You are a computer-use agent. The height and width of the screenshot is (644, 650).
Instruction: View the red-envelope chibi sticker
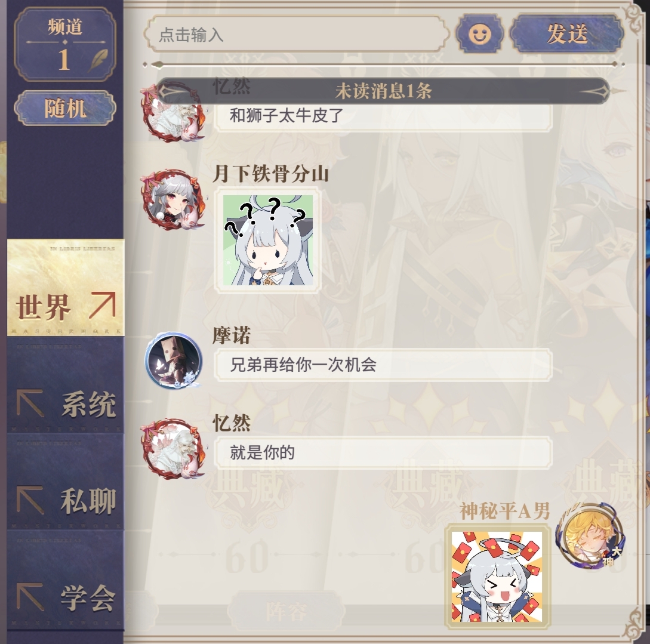pyautogui.click(x=497, y=577)
